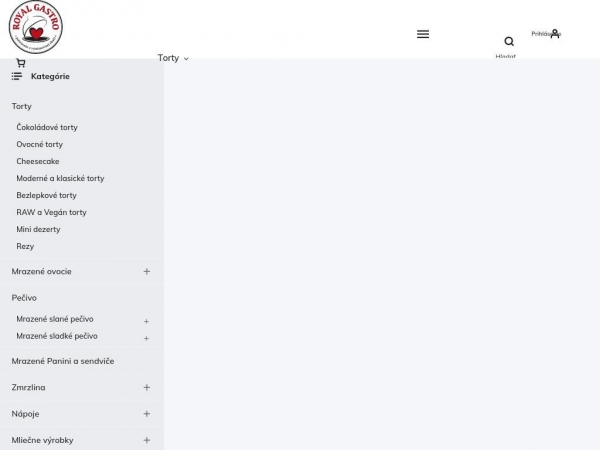Viewport: 600px width, 450px height.
Task: Select Pečivo category
Action: [24, 298]
